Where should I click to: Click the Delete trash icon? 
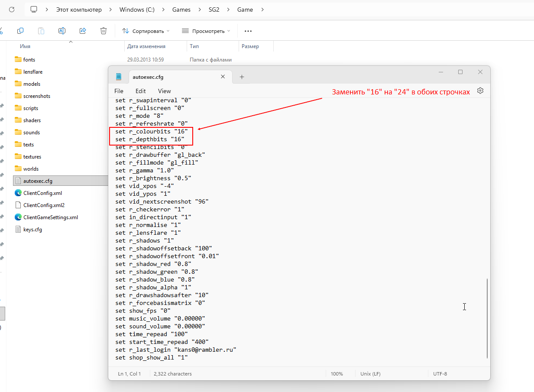[104, 31]
